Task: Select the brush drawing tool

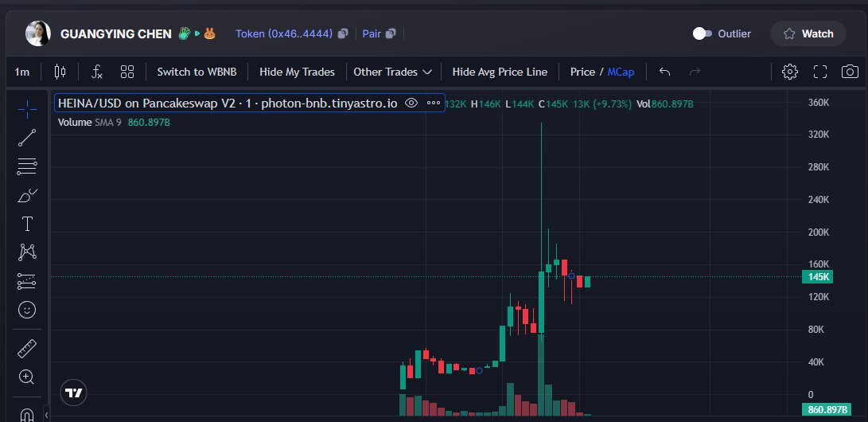Action: coord(27,196)
